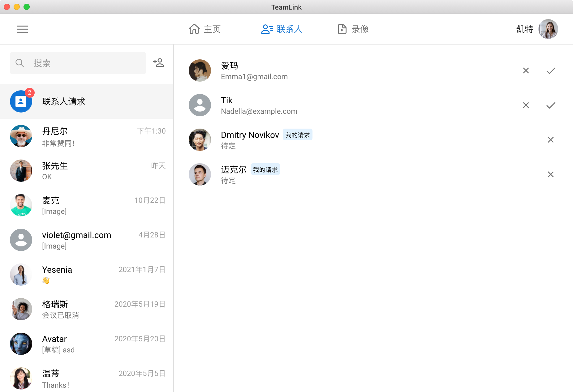Accept 爱玛's contact request
This screenshot has height=392, width=573.
click(551, 71)
